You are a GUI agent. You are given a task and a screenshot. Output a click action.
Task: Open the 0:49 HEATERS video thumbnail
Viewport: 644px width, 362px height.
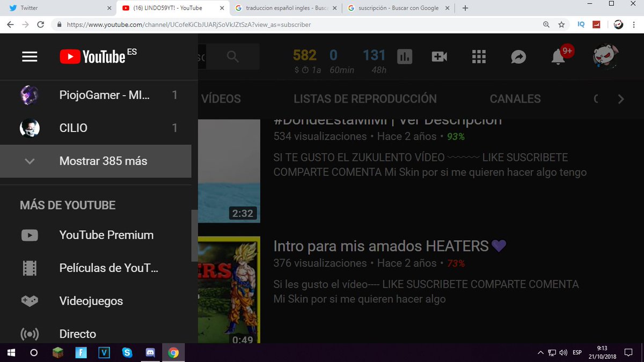(229, 290)
